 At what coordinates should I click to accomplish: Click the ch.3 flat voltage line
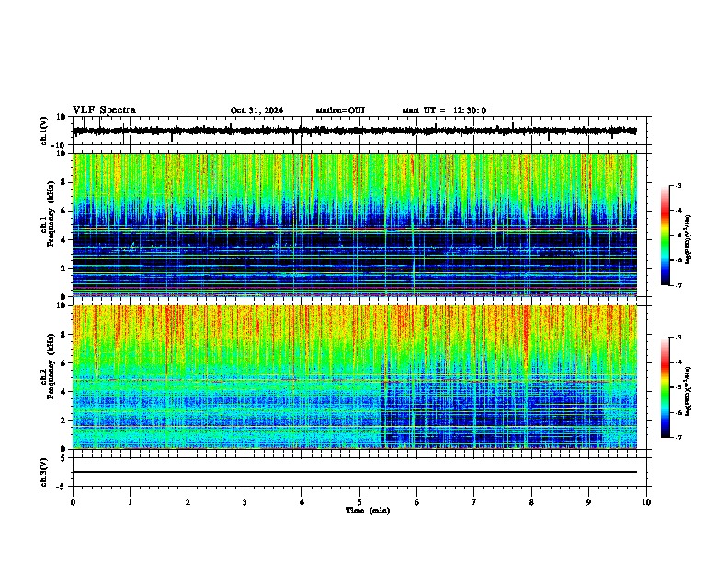click(354, 472)
